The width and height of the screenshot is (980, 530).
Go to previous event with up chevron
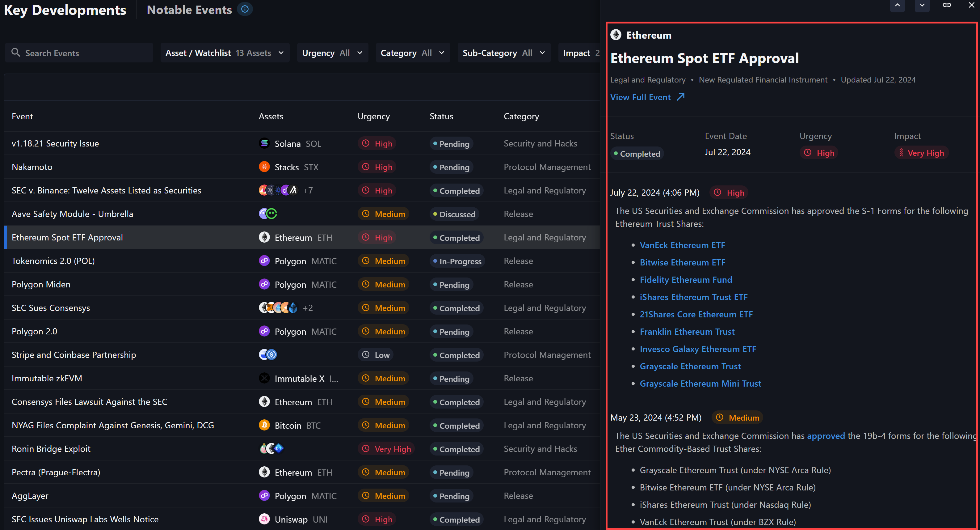pyautogui.click(x=897, y=5)
